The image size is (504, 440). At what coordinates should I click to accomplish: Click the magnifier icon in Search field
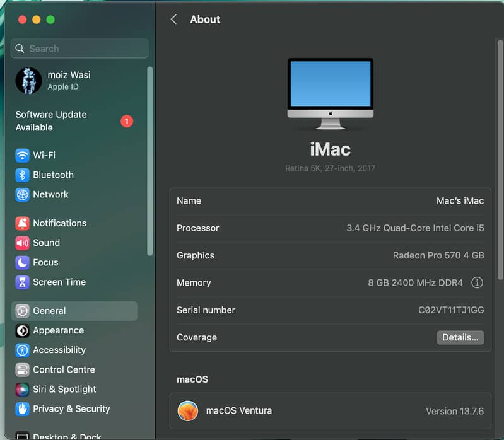point(20,49)
